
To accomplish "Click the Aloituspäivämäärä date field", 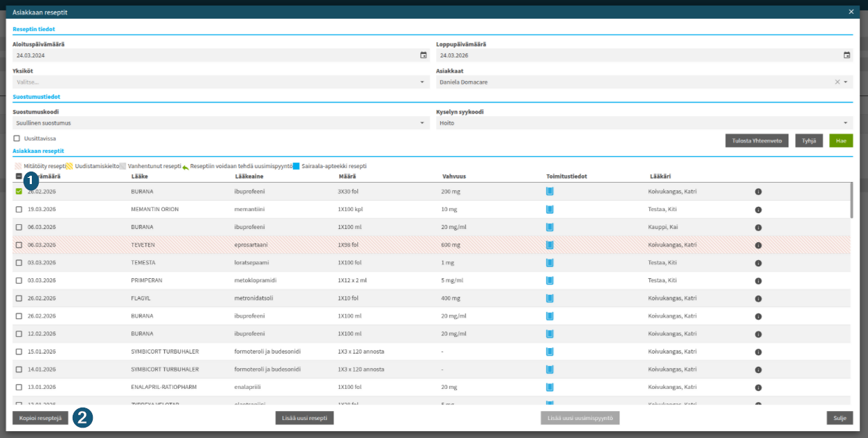I will point(221,55).
